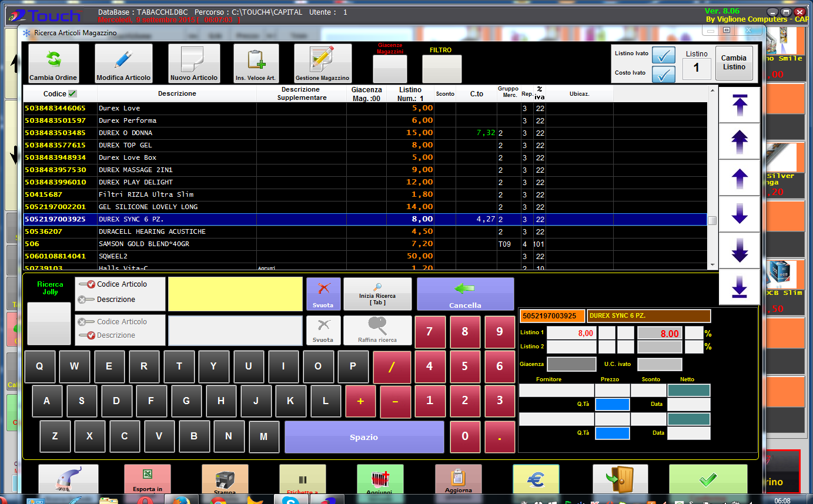Click the Listino Num.: 1 column header

pyautogui.click(x=410, y=94)
